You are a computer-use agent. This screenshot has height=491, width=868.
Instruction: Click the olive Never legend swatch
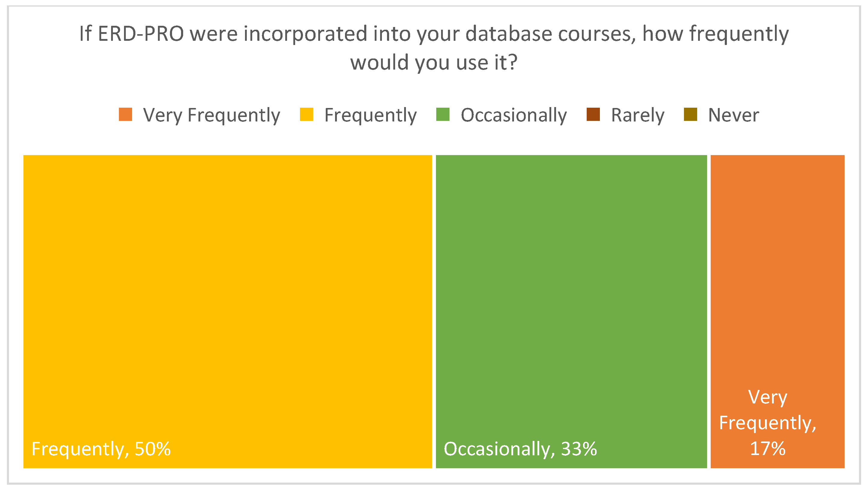pyautogui.click(x=690, y=114)
